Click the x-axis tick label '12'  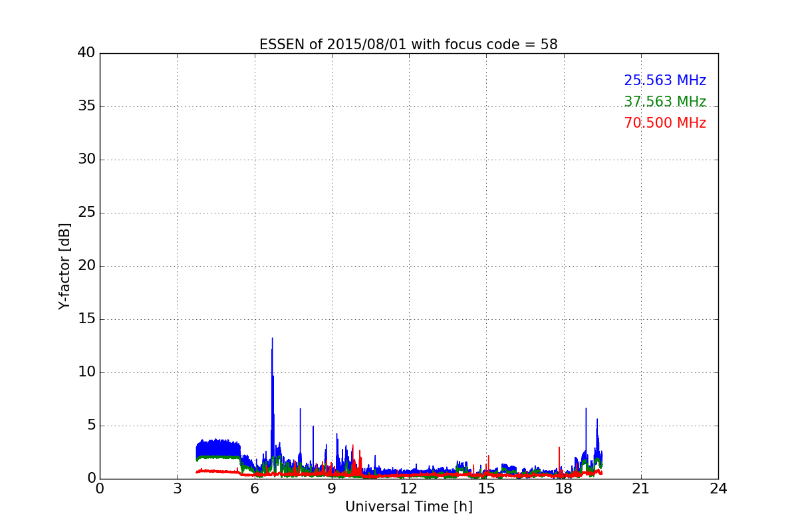click(409, 489)
